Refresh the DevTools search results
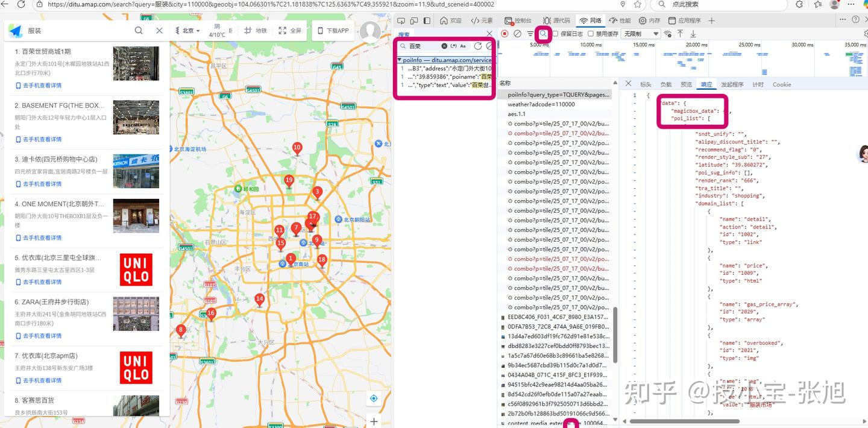 click(x=478, y=46)
